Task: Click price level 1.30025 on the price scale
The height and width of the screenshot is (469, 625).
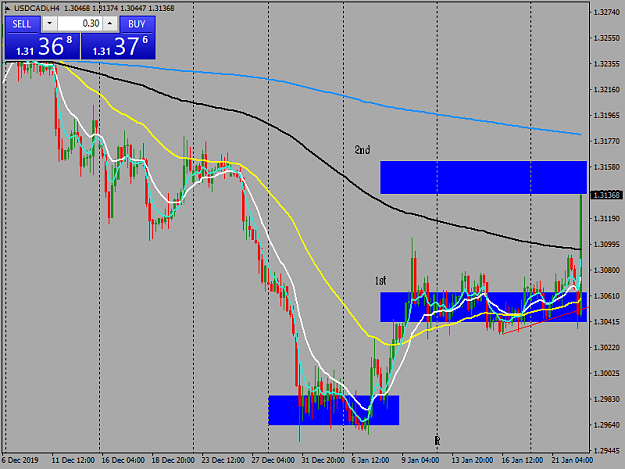Action: coord(607,373)
